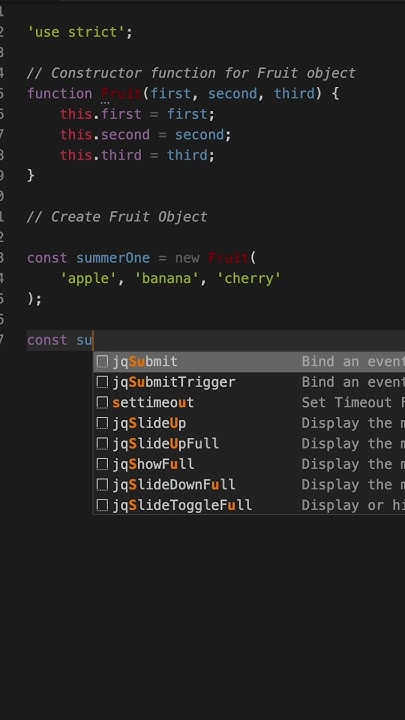Click the jqSubmitTrigger snippet icon
The height and width of the screenshot is (720, 405).
(102, 382)
